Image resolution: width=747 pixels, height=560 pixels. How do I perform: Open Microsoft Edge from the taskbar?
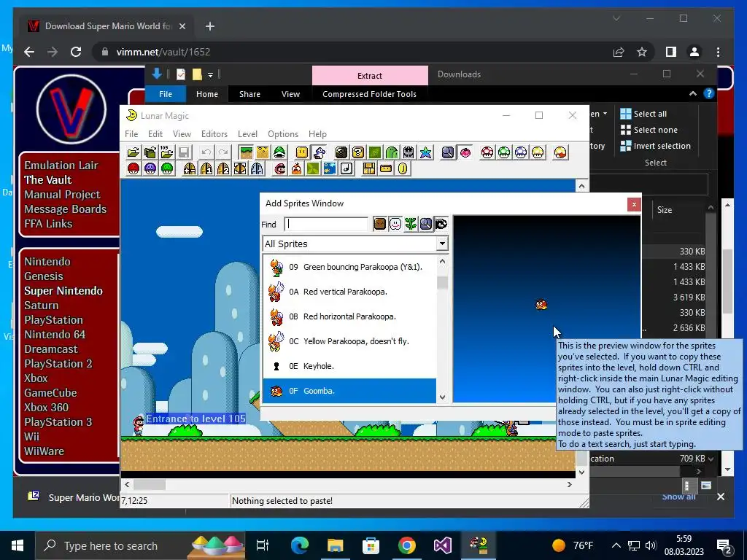click(x=299, y=545)
